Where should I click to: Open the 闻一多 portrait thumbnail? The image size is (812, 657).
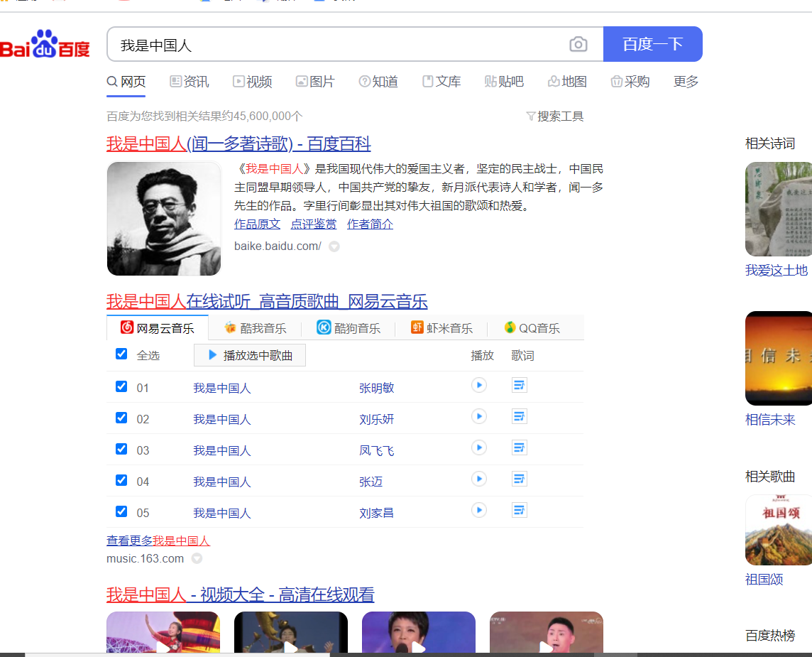tap(164, 219)
